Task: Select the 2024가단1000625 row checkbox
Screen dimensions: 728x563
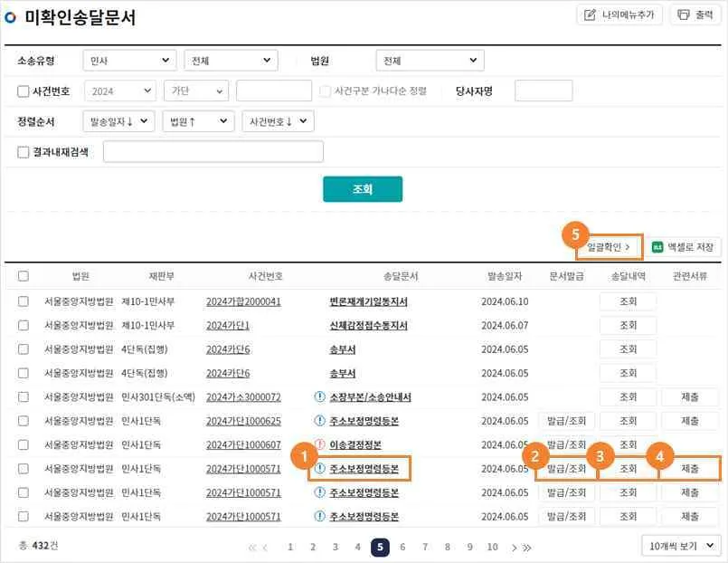Action: (x=24, y=421)
